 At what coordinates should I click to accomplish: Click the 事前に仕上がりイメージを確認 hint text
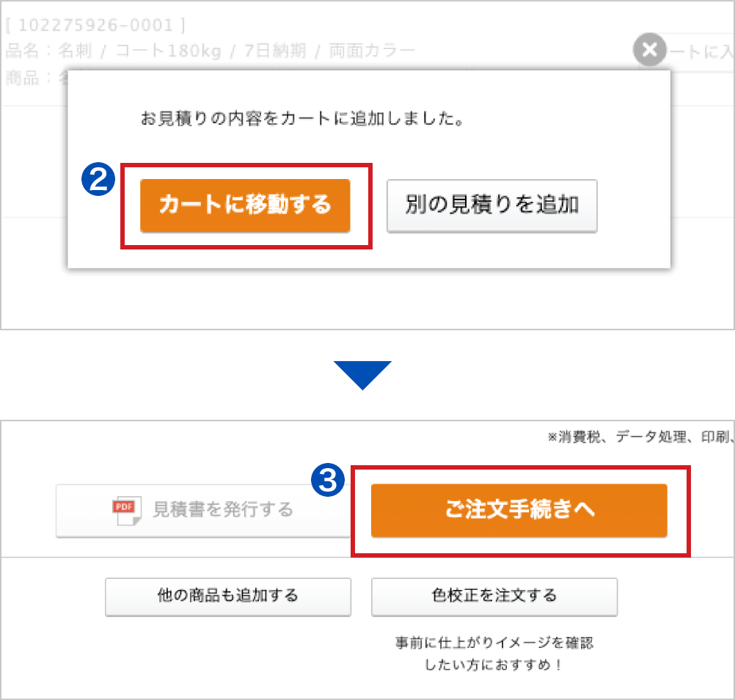pos(494,644)
